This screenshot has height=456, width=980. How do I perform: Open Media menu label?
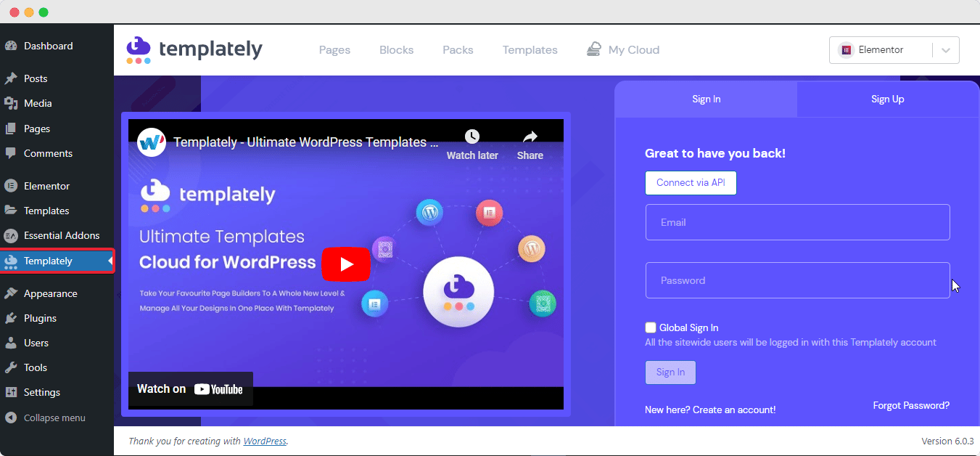pos(38,103)
